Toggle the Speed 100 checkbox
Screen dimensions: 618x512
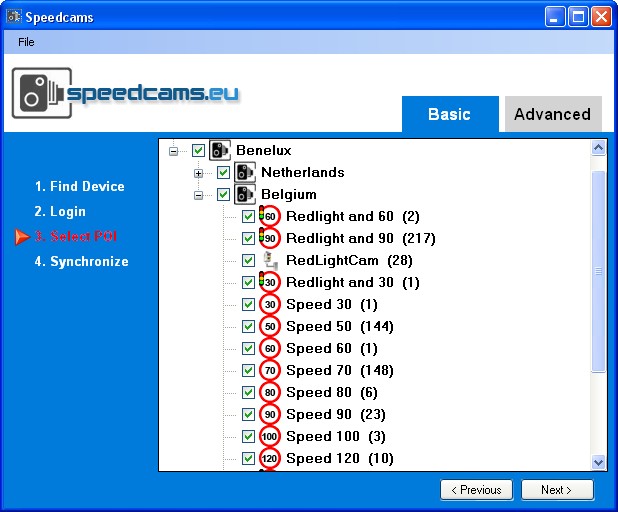(x=248, y=436)
